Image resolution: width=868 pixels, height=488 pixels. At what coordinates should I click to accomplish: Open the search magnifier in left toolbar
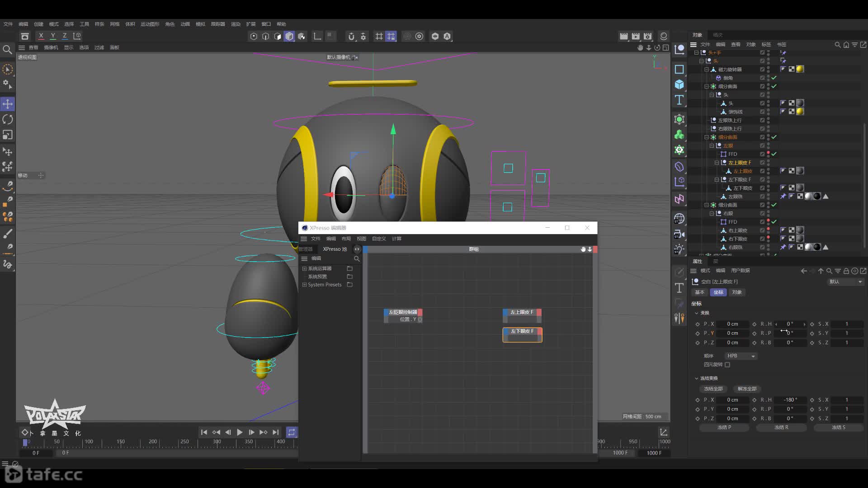[x=7, y=50]
